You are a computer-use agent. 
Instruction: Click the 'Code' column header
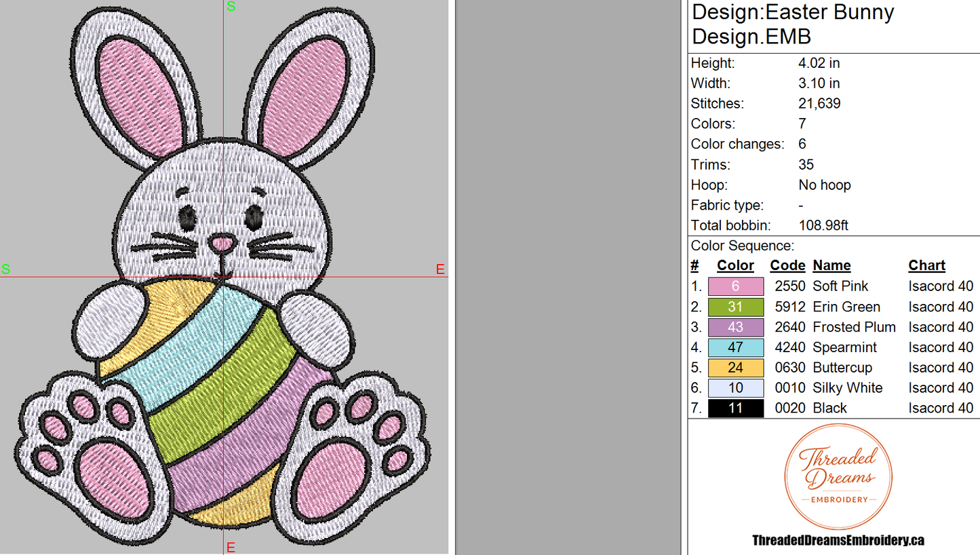tap(787, 266)
